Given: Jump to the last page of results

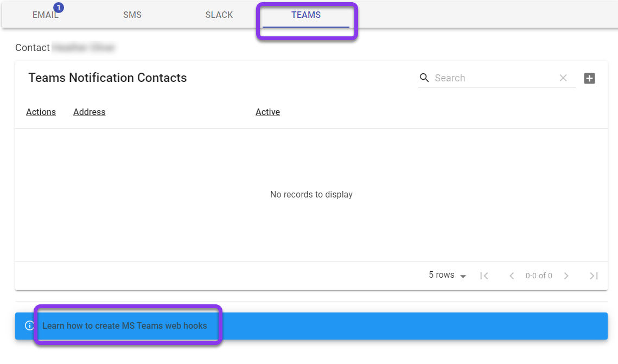Looking at the screenshot, I should (594, 276).
